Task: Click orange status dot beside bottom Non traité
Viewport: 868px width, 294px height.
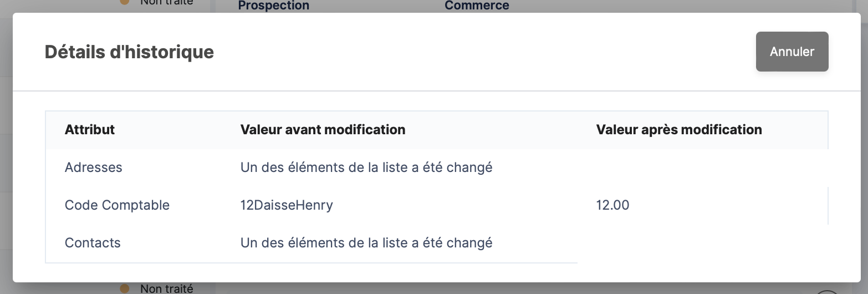Action: (x=125, y=288)
